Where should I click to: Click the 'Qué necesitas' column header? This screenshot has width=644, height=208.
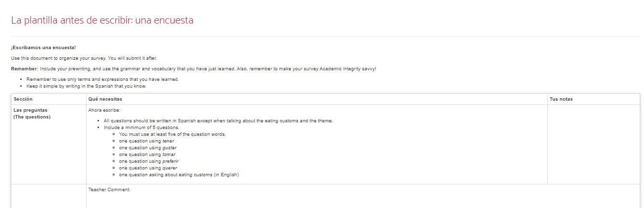105,99
